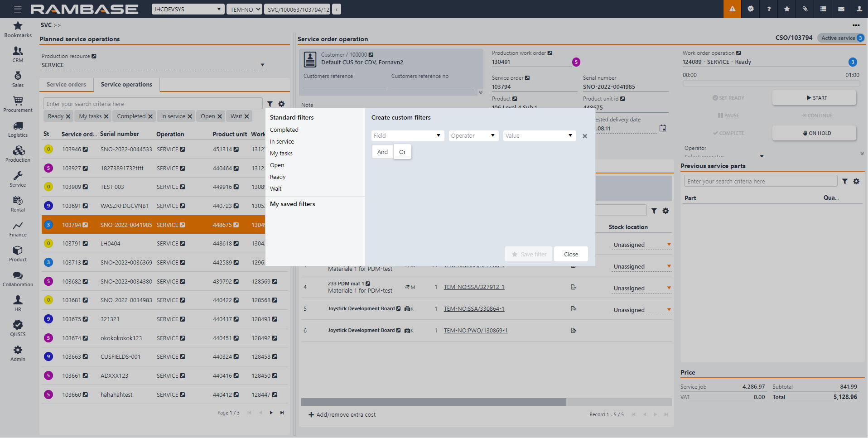The width and height of the screenshot is (868, 438).
Task: Remove the Completed filter chip
Action: 150,117
